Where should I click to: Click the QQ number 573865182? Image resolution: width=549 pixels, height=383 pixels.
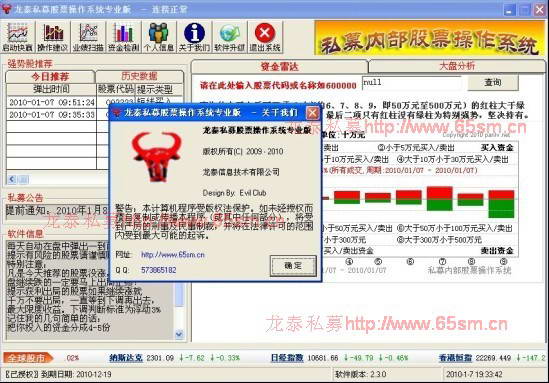pyautogui.click(x=159, y=270)
